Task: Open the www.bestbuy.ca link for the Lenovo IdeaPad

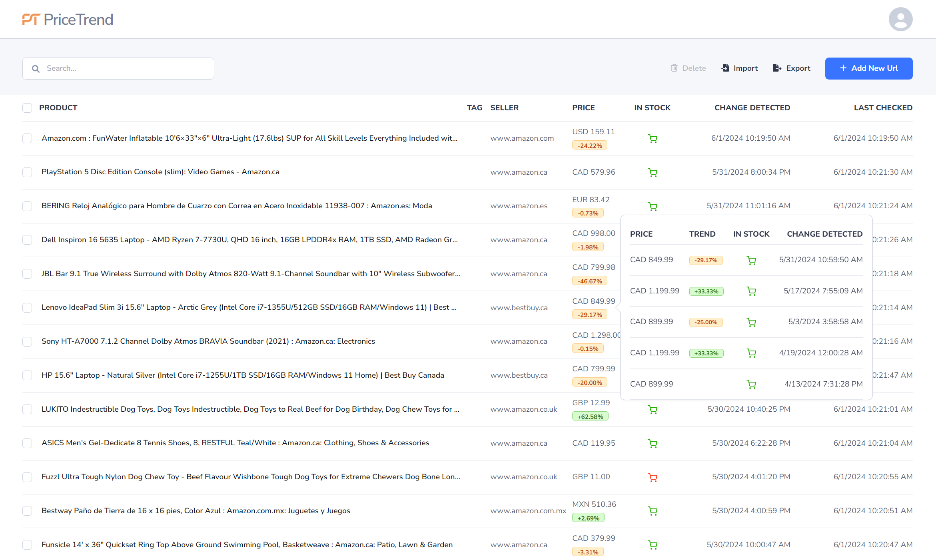Action: [x=519, y=307]
